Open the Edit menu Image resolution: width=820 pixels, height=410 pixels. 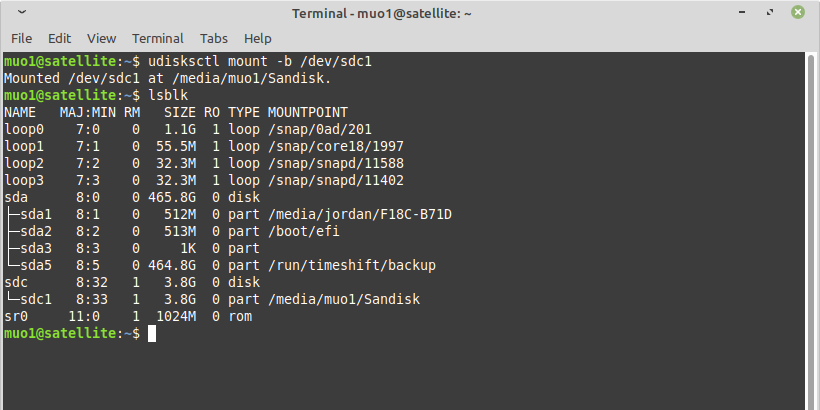point(60,38)
